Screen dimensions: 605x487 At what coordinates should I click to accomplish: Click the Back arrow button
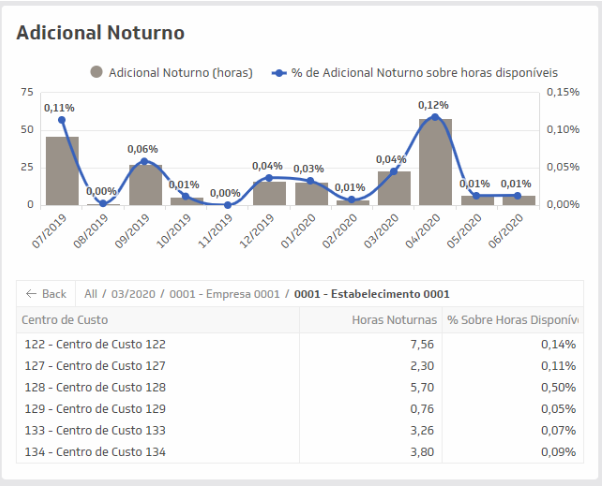pos(46,294)
